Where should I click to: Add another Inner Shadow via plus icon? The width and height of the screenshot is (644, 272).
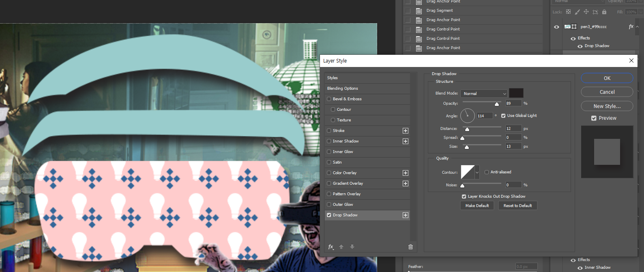(405, 141)
